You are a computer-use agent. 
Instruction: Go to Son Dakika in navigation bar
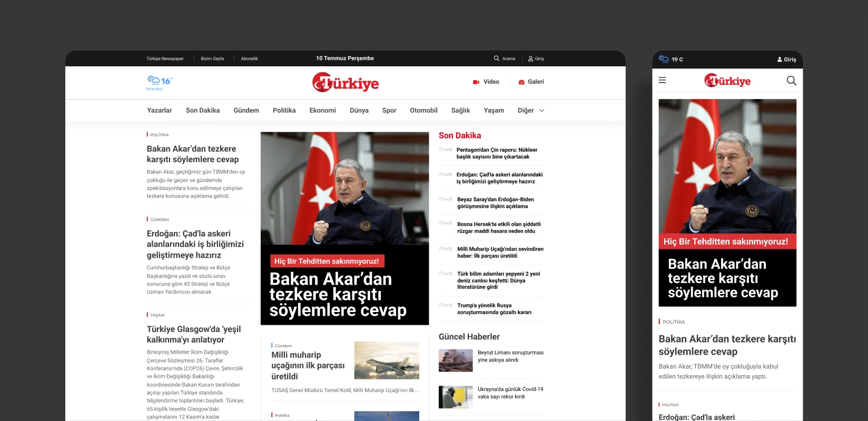click(x=203, y=111)
